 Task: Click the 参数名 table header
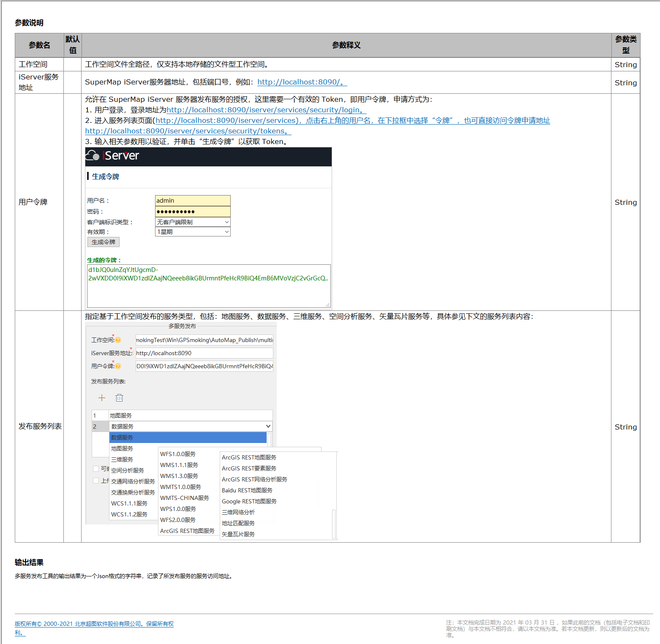click(39, 45)
